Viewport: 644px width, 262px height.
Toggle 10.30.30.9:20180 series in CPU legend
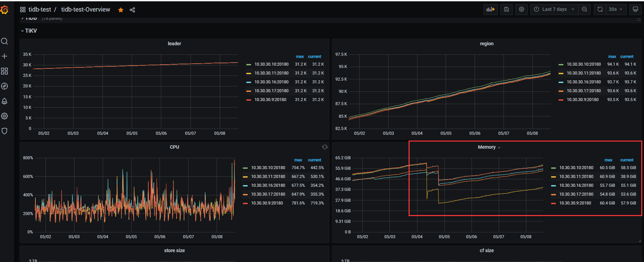click(267, 203)
